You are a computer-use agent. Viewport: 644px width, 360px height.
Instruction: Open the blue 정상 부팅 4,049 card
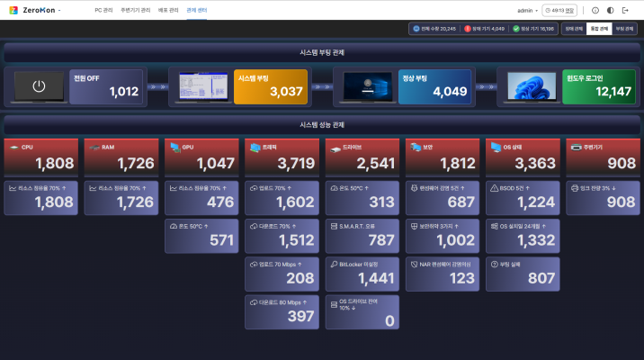coord(435,86)
